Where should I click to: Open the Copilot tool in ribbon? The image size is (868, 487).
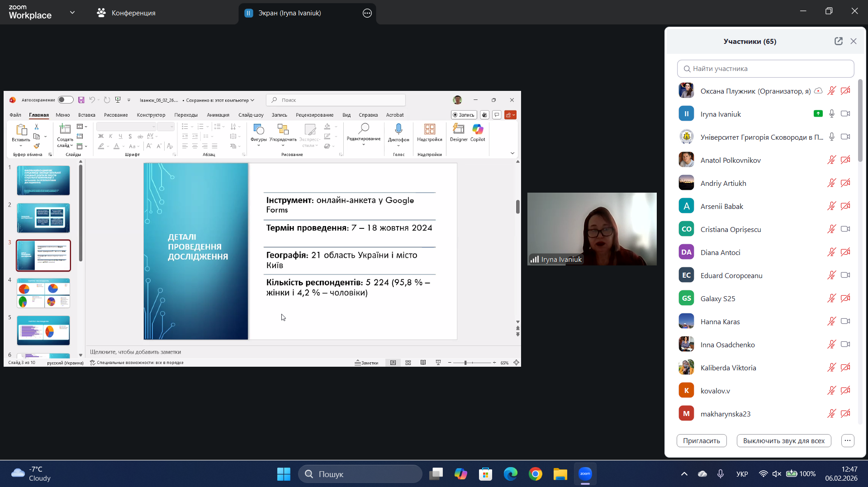(x=477, y=130)
